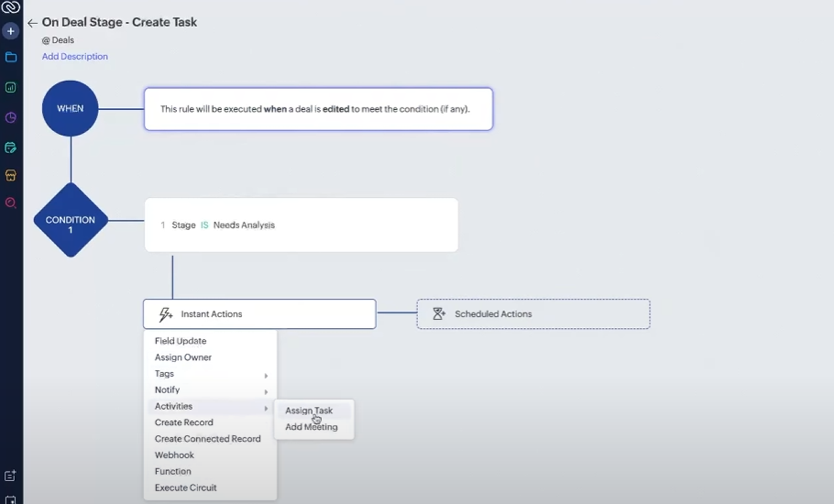Choose Add Meeting in the submenu
The image size is (834, 504).
(311, 427)
